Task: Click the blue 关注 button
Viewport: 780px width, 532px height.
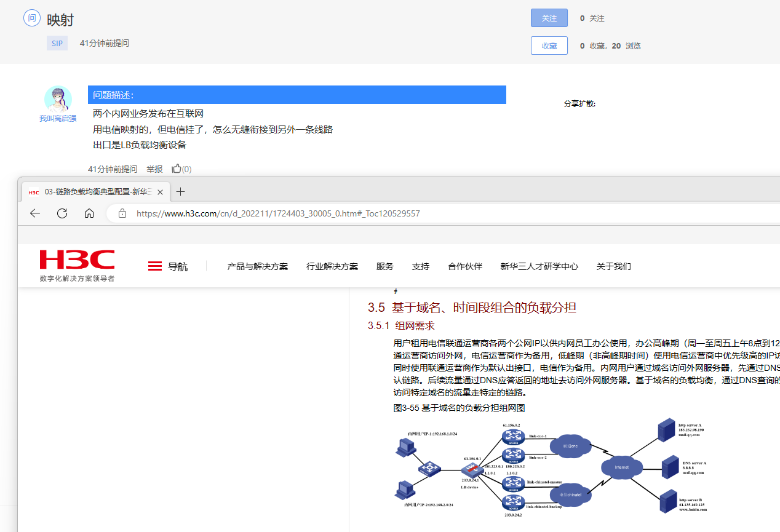Action: [x=549, y=18]
